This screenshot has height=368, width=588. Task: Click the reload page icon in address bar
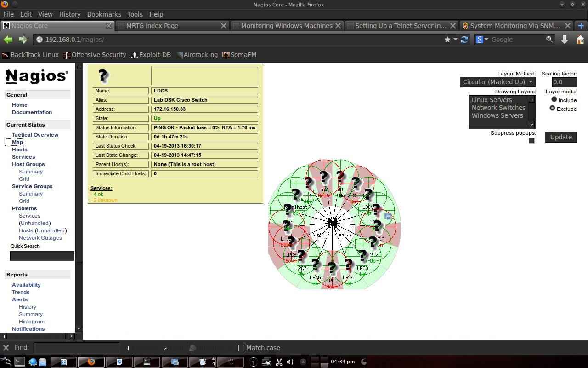[464, 40]
